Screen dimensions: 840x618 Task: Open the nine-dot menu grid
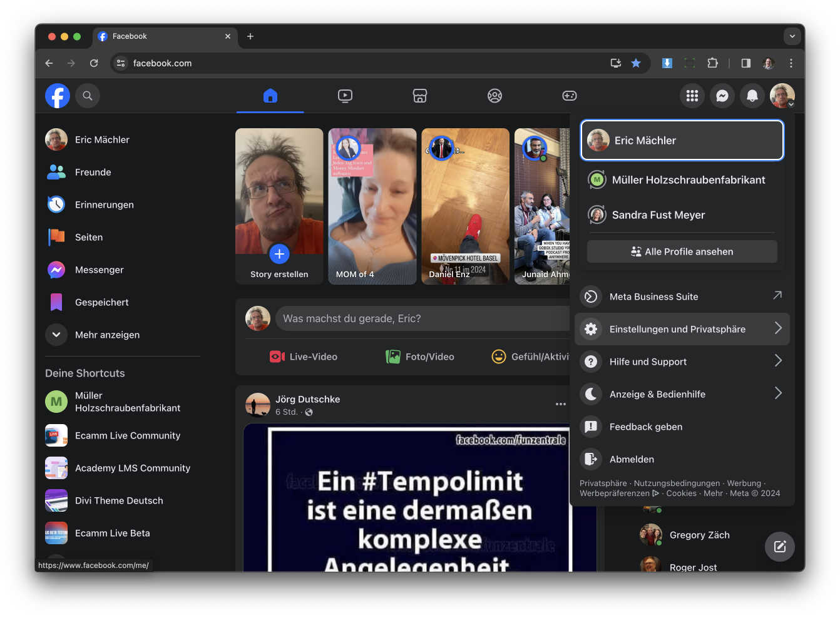coord(692,96)
